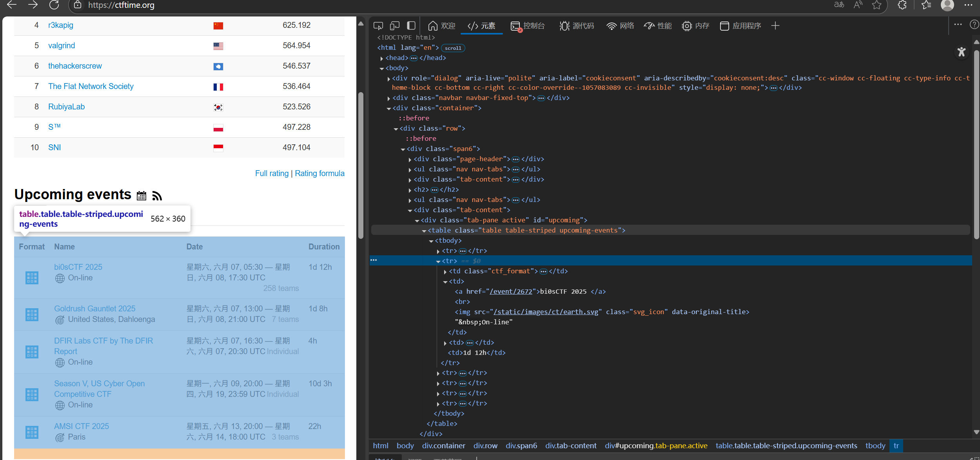This screenshot has width=980, height=460.
Task: Open the Full rating link
Action: pyautogui.click(x=272, y=173)
